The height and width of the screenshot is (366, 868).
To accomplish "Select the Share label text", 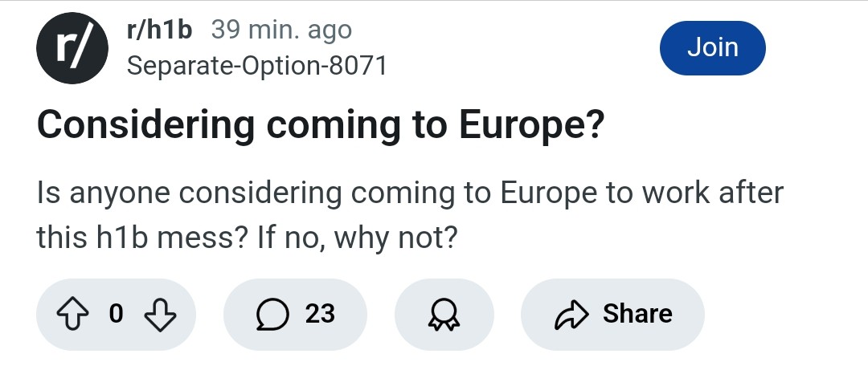I will [x=637, y=314].
